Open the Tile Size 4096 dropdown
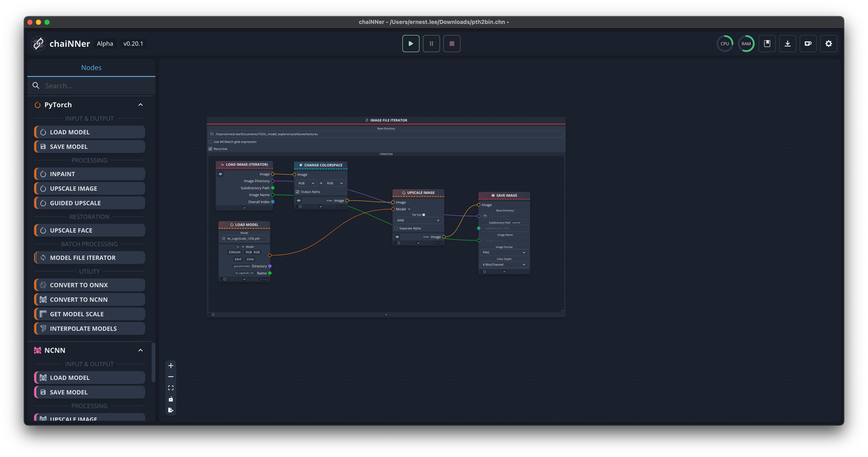 pyautogui.click(x=418, y=220)
